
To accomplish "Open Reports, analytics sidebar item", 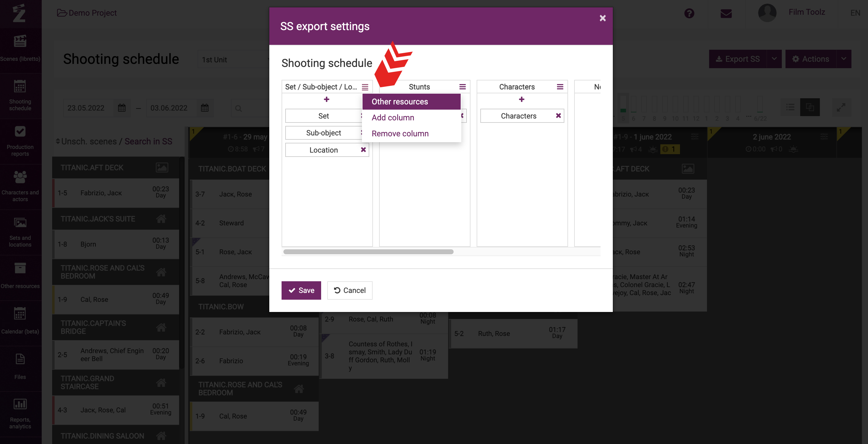I will point(20,414).
